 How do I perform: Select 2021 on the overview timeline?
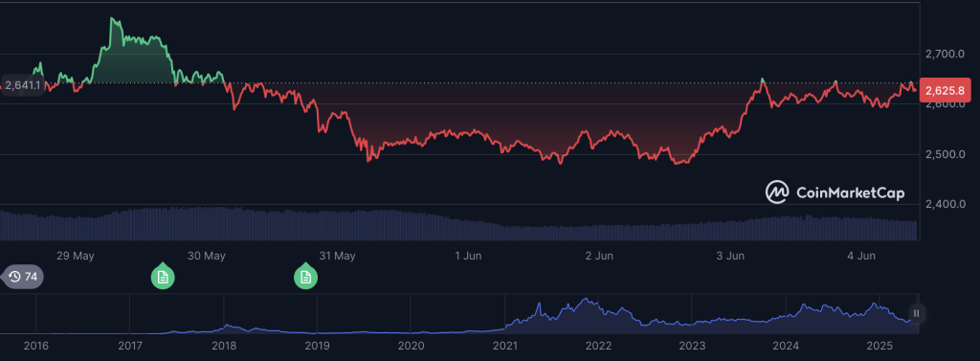pos(504,345)
